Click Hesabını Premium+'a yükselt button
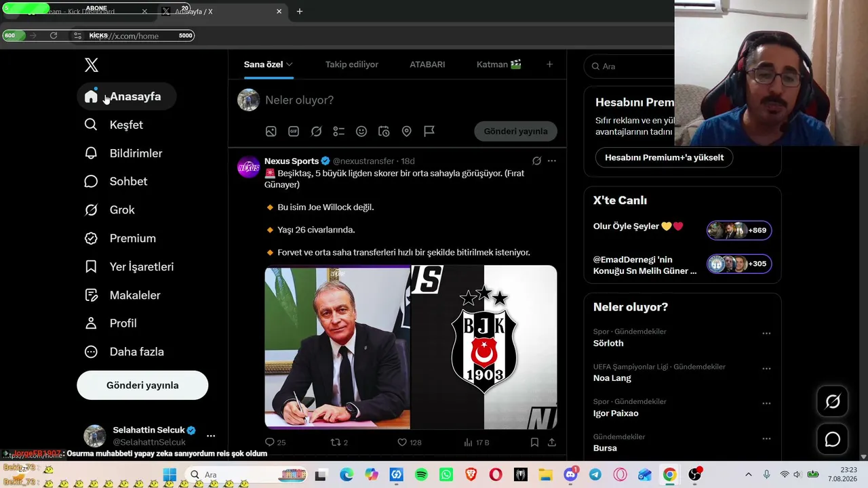 point(664,157)
